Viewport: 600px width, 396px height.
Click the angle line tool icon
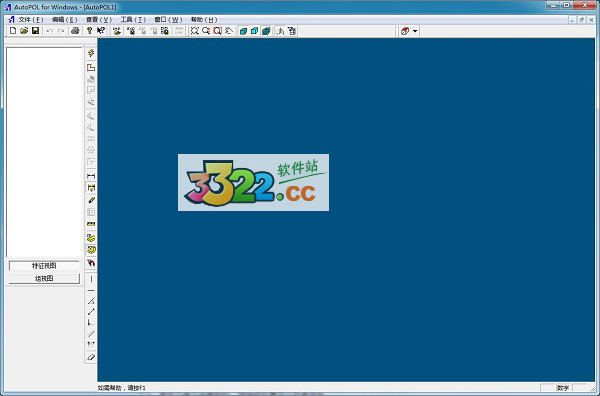91,301
